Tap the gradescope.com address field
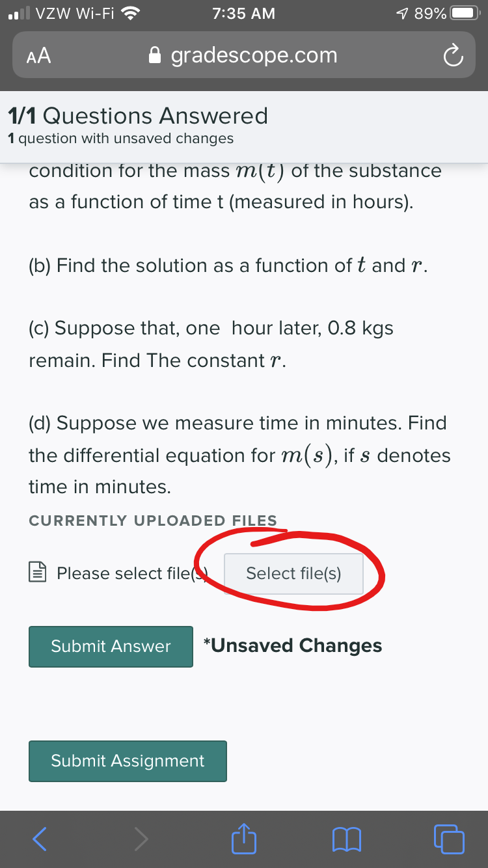The width and height of the screenshot is (488, 868). (254, 56)
